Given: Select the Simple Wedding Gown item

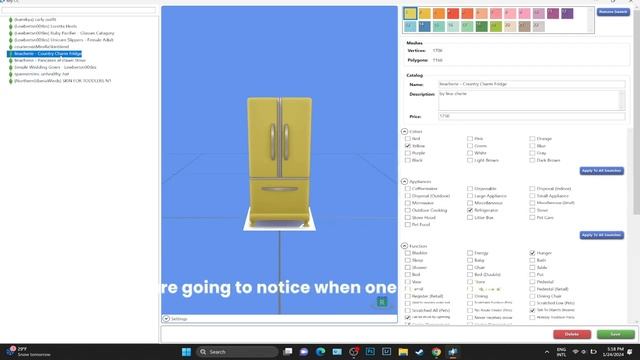Looking at the screenshot, I should pos(55,67).
